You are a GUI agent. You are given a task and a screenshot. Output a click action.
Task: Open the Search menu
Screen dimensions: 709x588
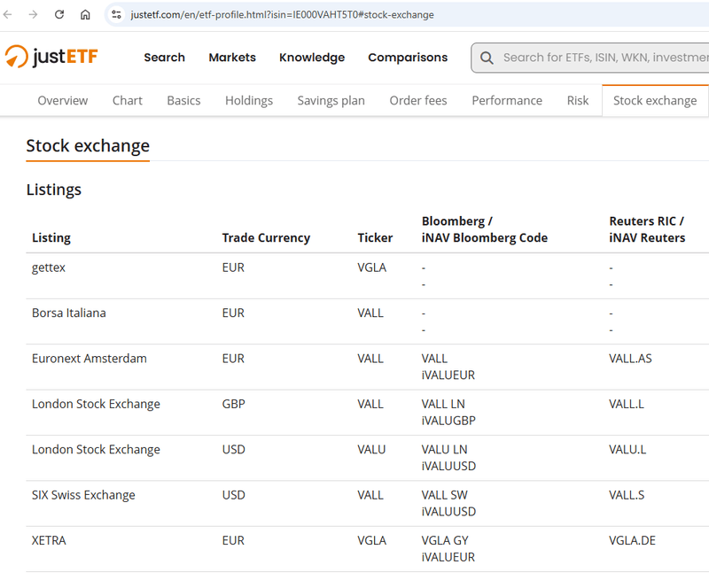pyautogui.click(x=165, y=58)
